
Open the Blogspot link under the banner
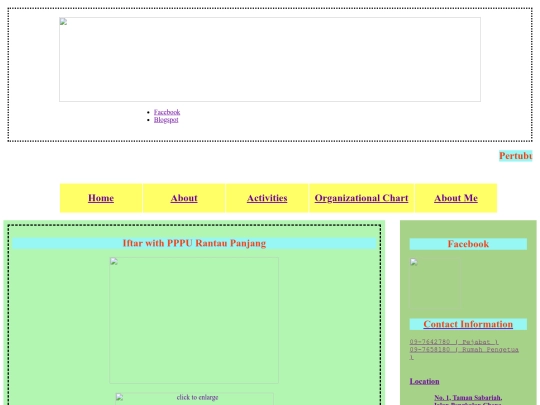click(x=166, y=120)
